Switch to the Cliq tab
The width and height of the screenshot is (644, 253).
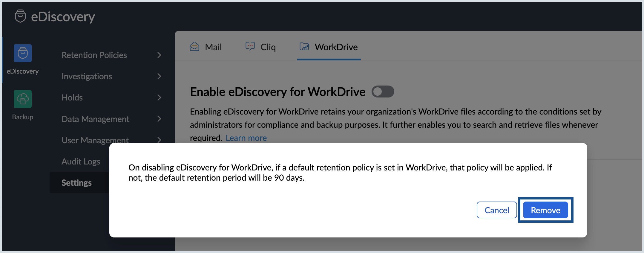[x=268, y=47]
